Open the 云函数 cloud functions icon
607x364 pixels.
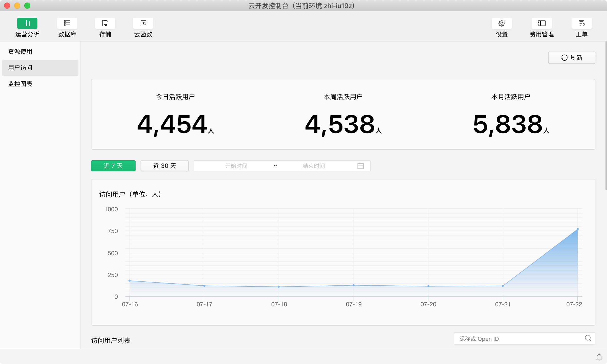[x=143, y=24]
